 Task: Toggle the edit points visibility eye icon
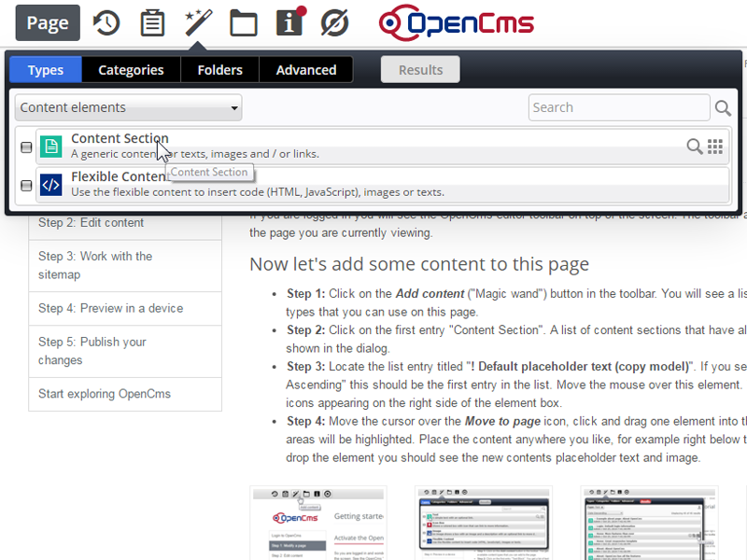[335, 22]
